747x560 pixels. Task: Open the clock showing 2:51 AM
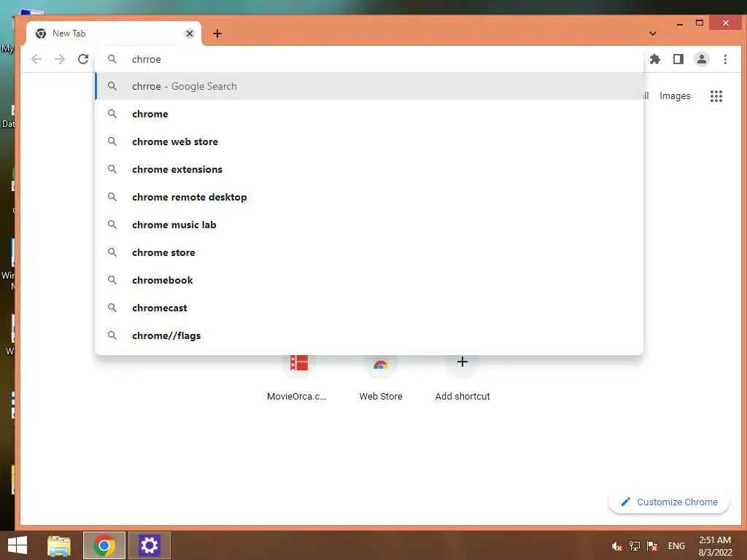(x=715, y=546)
